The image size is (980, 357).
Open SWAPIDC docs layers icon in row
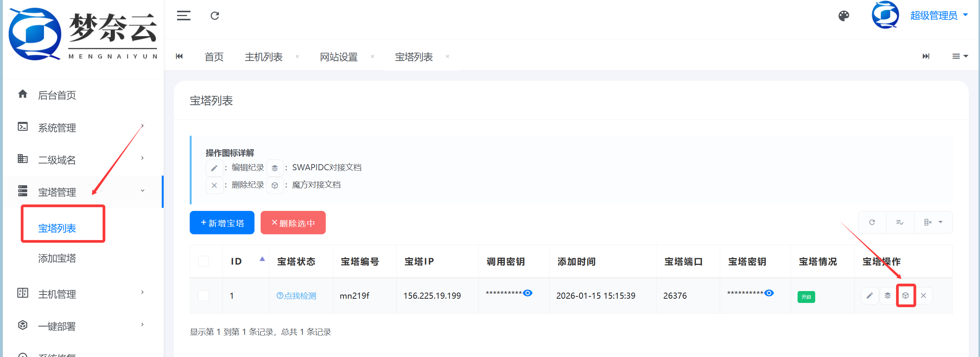click(888, 296)
